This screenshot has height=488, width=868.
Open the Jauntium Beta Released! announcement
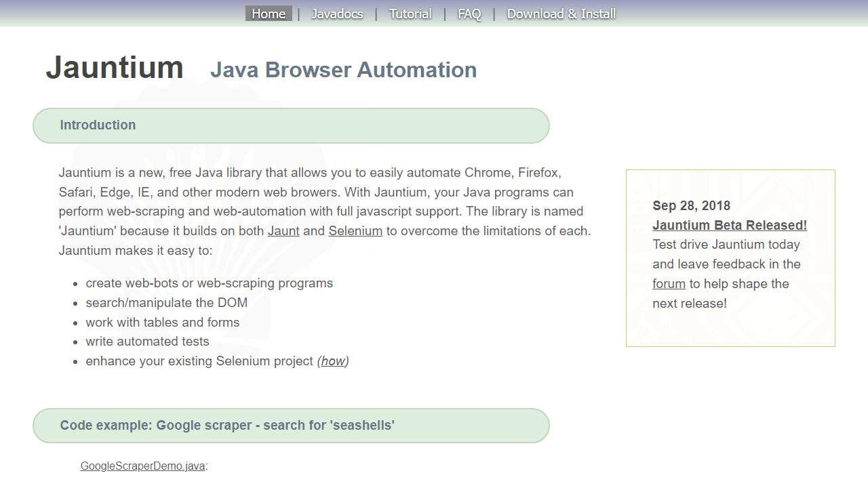[730, 226]
